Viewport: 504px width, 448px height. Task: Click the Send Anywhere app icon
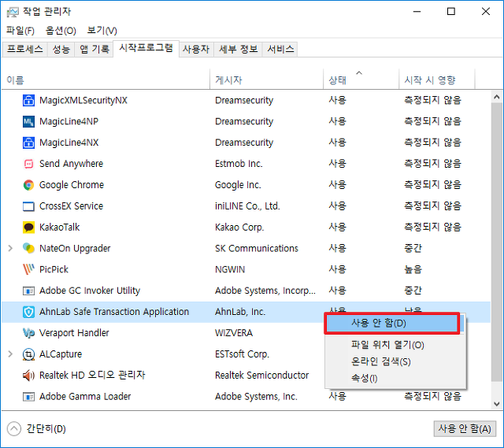coord(28,164)
